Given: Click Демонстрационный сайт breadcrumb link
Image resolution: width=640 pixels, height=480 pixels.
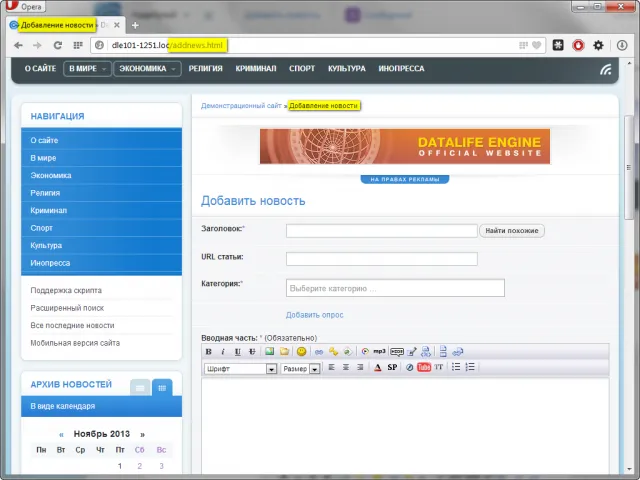Looking at the screenshot, I should (241, 106).
